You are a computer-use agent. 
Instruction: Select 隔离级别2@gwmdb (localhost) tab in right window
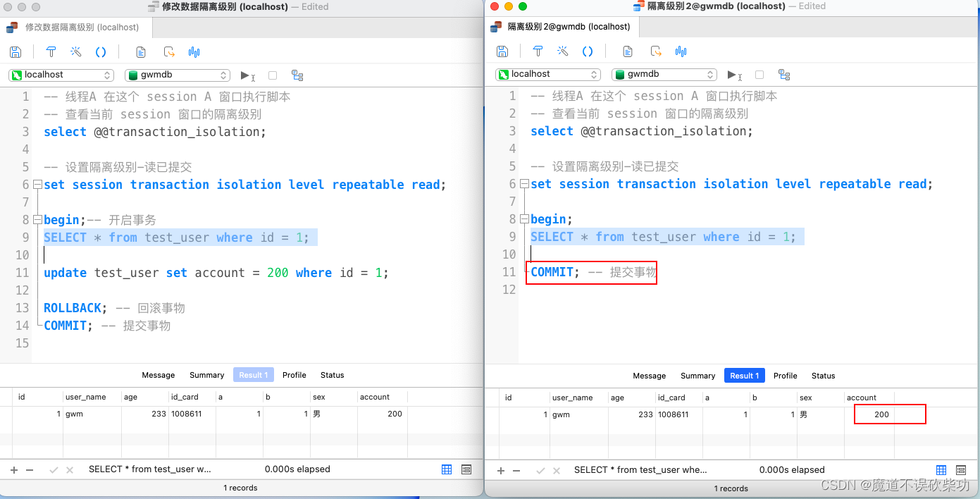click(562, 27)
